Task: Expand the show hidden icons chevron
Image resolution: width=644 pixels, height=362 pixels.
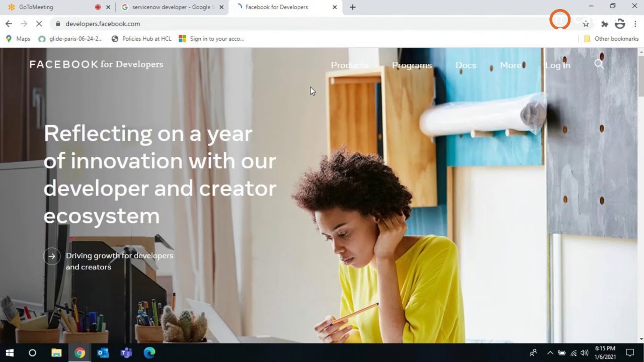Action: tap(550, 352)
